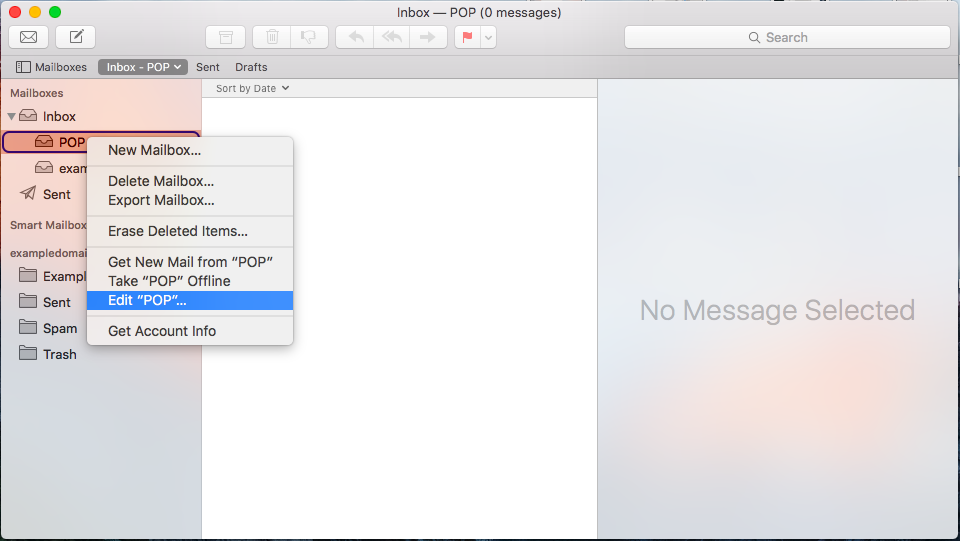
Task: Click the Forward arrow icon
Action: [x=427, y=37]
